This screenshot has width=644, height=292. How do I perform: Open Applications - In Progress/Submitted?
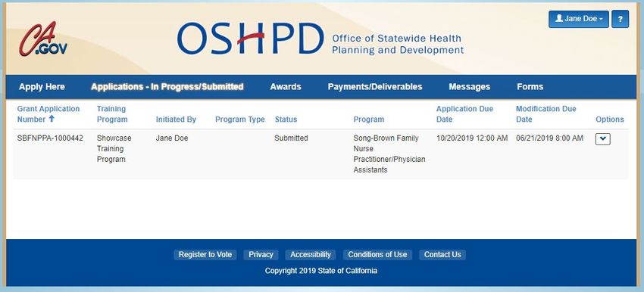[x=167, y=87]
